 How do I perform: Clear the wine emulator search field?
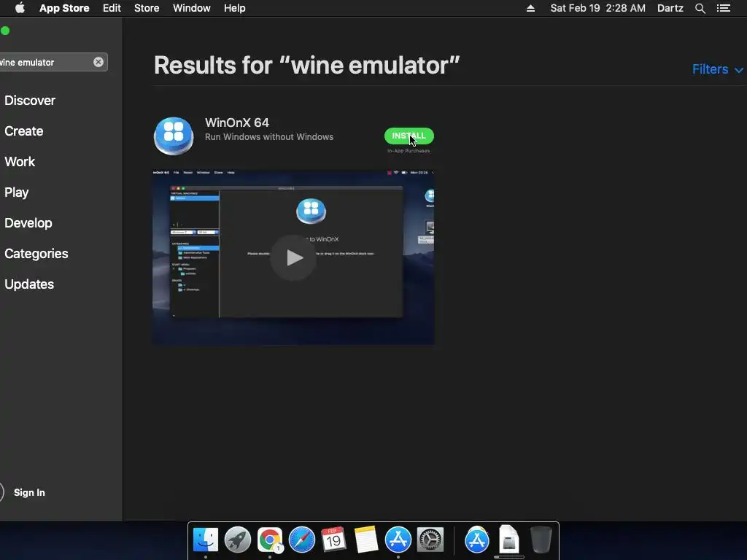[98, 62]
